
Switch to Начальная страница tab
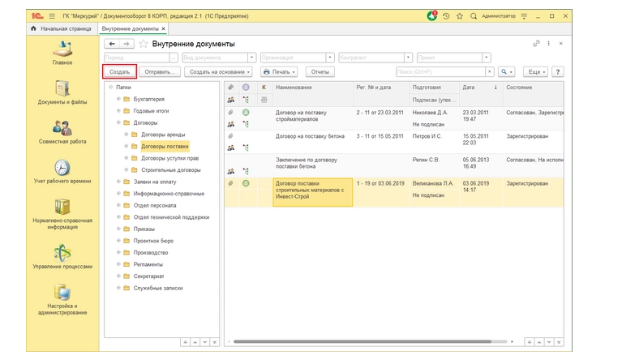[x=62, y=28]
